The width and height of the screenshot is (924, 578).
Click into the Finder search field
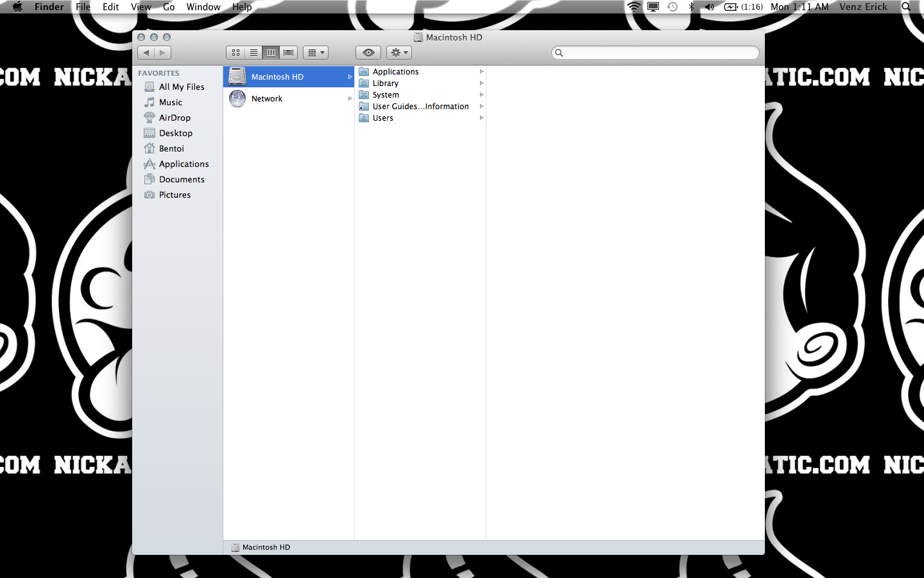pyautogui.click(x=655, y=53)
